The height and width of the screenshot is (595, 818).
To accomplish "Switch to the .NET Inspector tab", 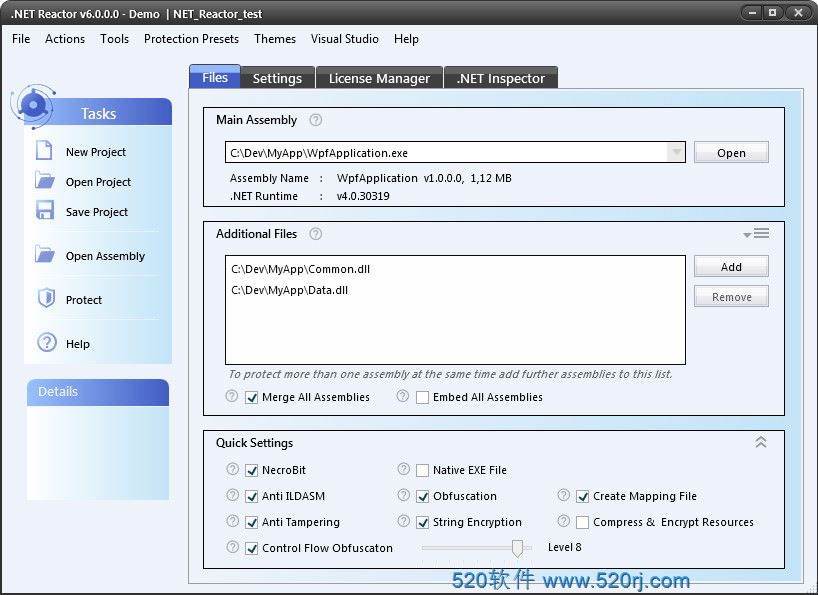I will [501, 78].
